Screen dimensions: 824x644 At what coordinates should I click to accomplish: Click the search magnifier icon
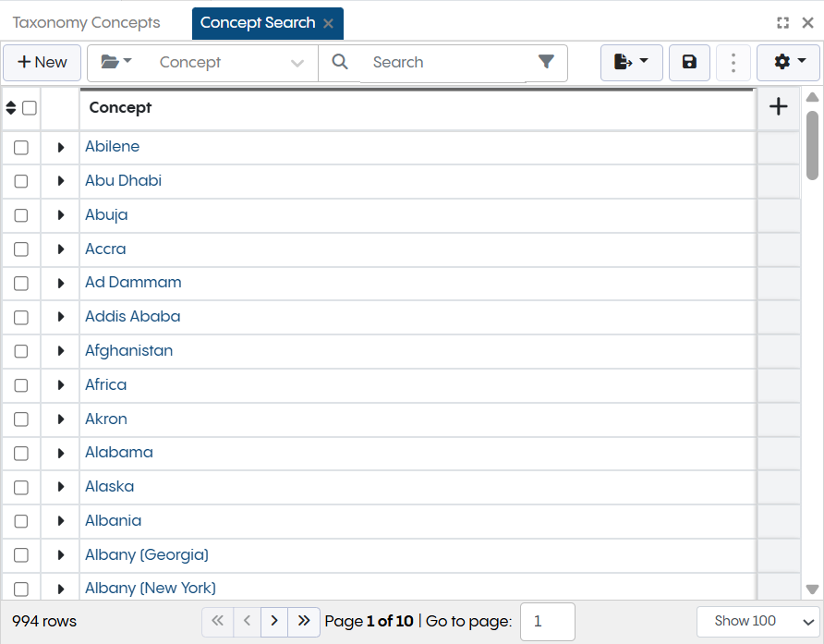click(339, 63)
